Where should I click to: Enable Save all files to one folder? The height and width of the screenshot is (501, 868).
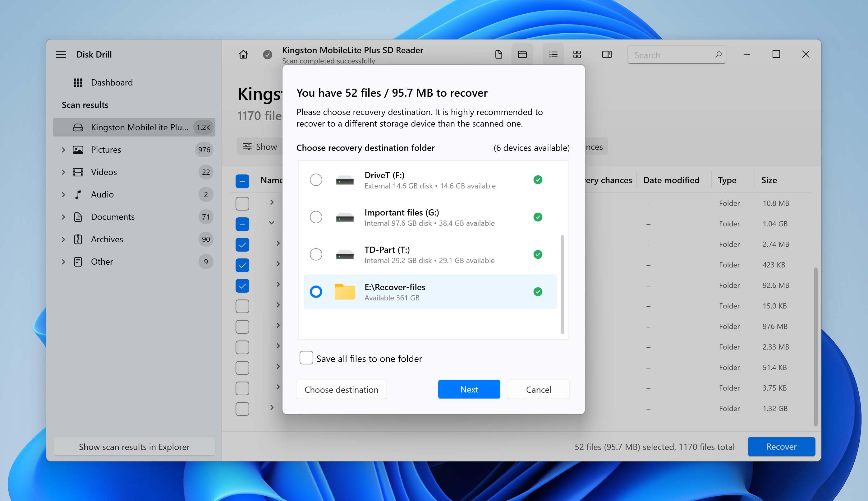pyautogui.click(x=306, y=358)
